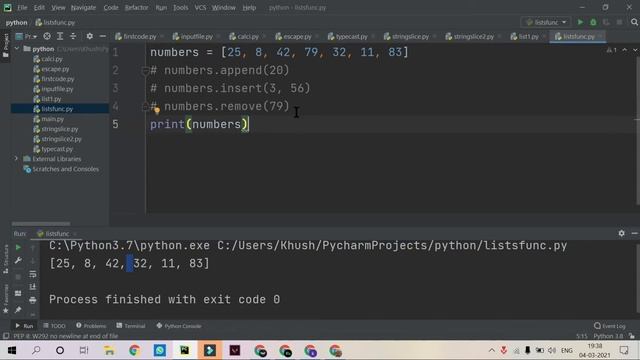Go to next highlighted error arrow
640x360 pixels.
click(635, 50)
